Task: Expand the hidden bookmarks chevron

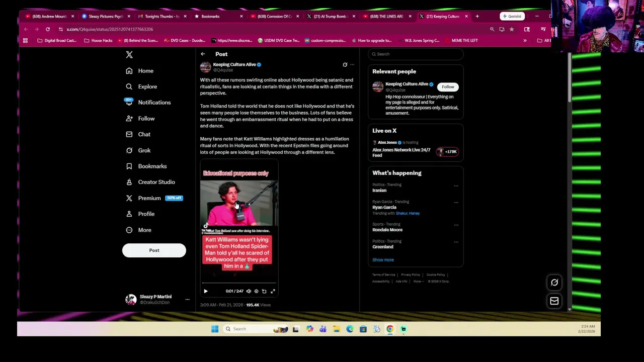Action: coord(525,41)
